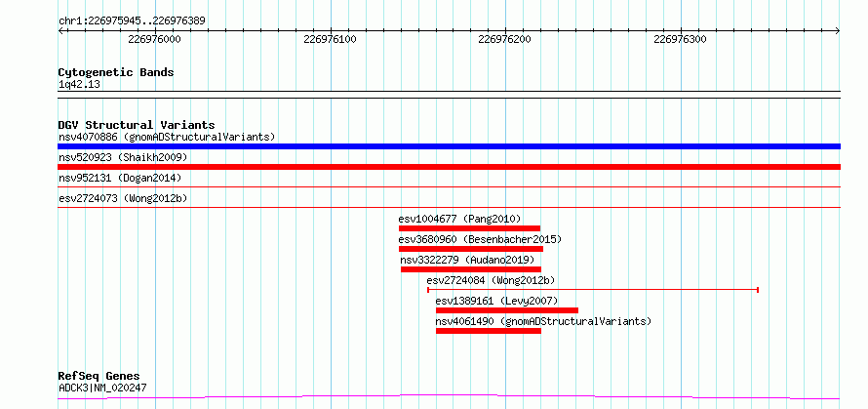Click the 1q42.13 cytogenetic band label

coord(79,85)
